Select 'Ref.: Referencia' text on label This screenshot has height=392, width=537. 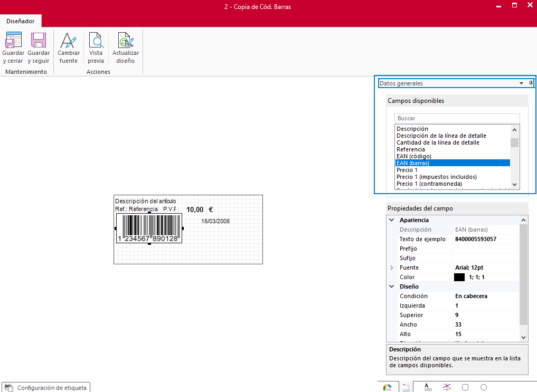click(136, 209)
